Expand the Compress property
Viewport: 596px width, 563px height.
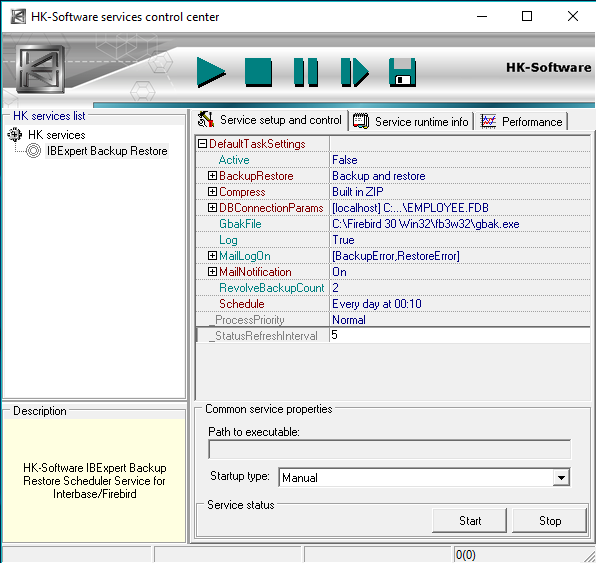(212, 192)
